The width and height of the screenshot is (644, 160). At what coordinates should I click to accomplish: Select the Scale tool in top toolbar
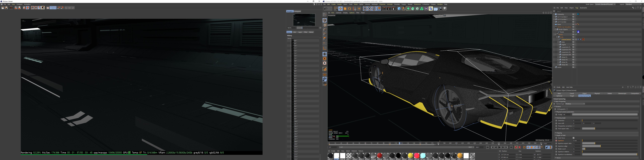click(x=345, y=8)
